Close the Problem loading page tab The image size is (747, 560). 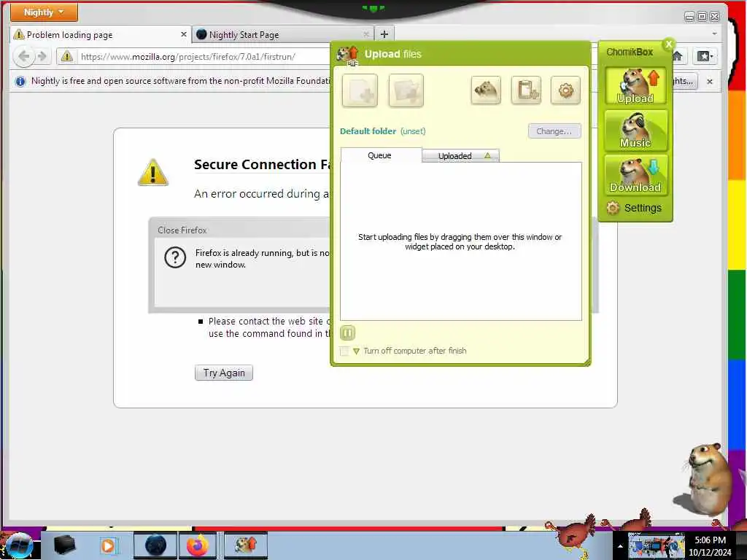click(x=183, y=34)
